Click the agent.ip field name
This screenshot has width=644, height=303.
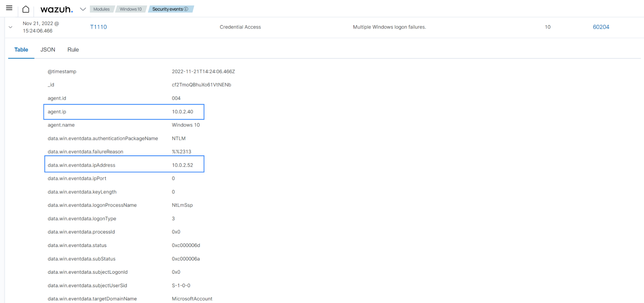(x=57, y=112)
